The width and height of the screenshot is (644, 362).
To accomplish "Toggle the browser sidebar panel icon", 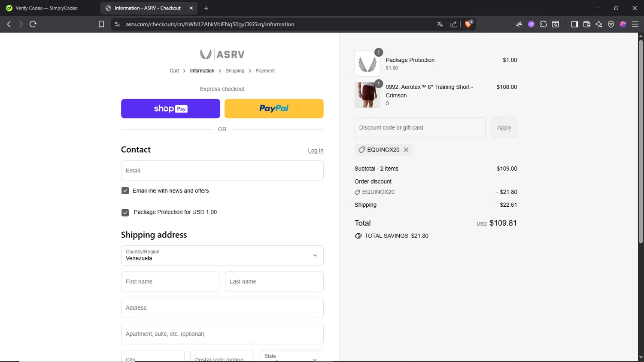I will (x=574, y=24).
